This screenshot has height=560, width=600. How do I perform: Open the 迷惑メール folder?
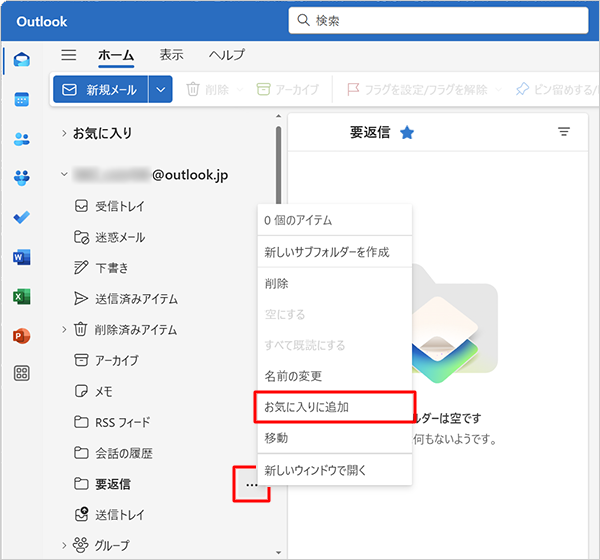click(109, 237)
